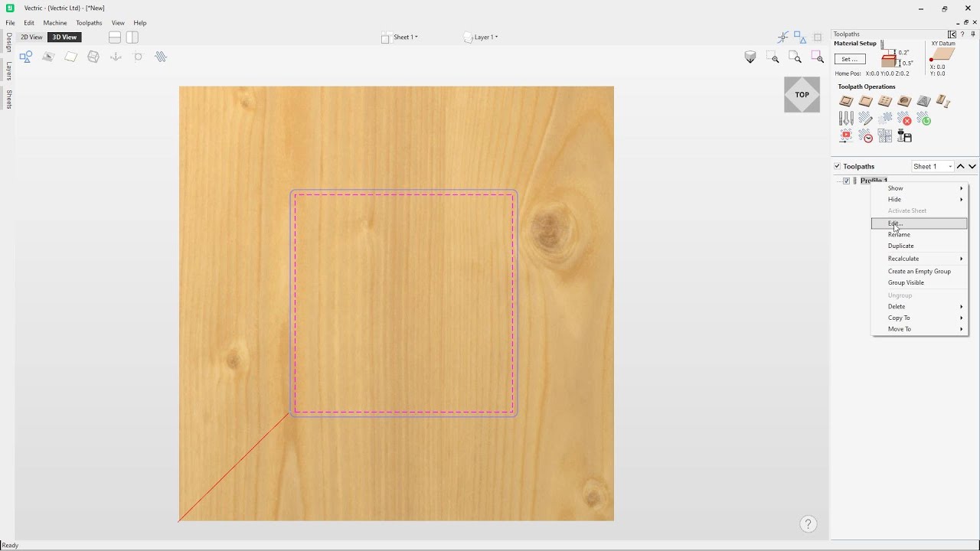Split the view vertically with the tile icon
980x551 pixels.
coord(132,37)
